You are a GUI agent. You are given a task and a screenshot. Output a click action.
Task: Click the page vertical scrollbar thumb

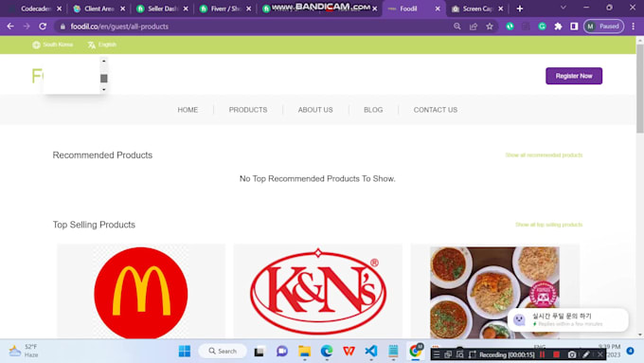coord(640,88)
